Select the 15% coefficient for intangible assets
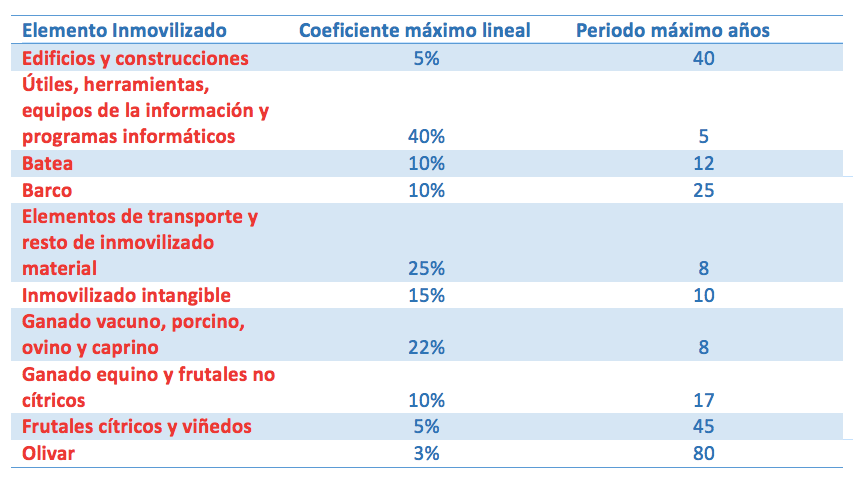This screenshot has width=853, height=478. point(426,295)
